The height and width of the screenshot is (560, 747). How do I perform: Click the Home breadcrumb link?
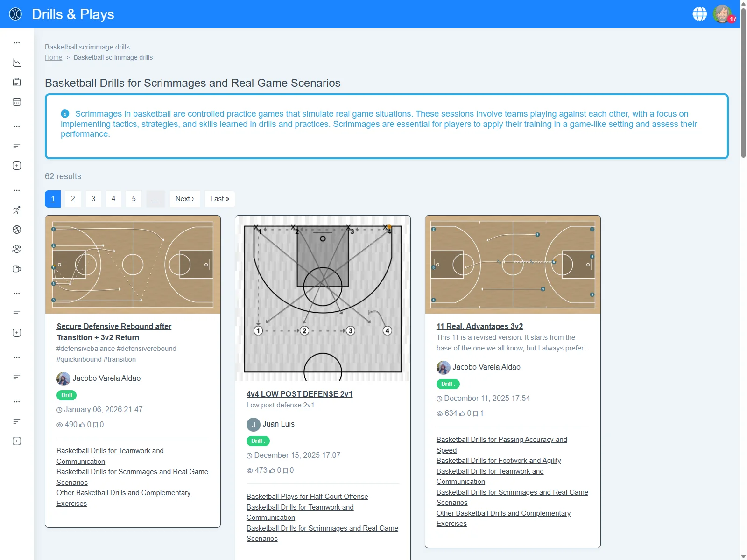[53, 57]
